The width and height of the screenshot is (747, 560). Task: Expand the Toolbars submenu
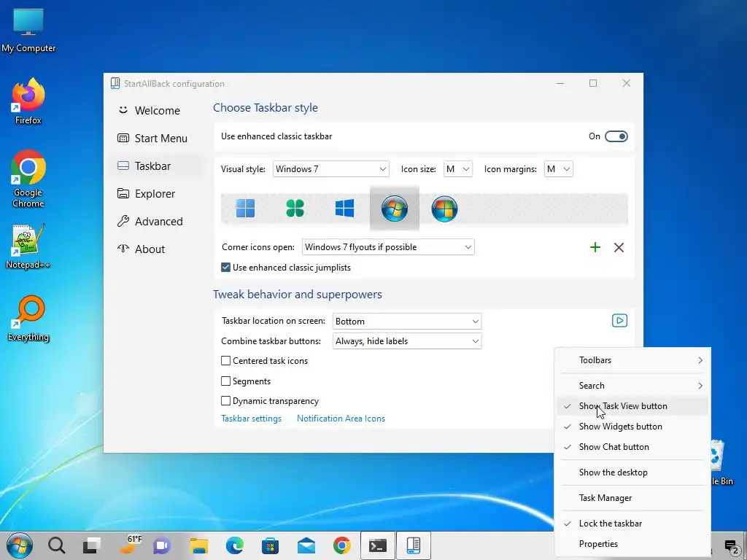point(632,360)
